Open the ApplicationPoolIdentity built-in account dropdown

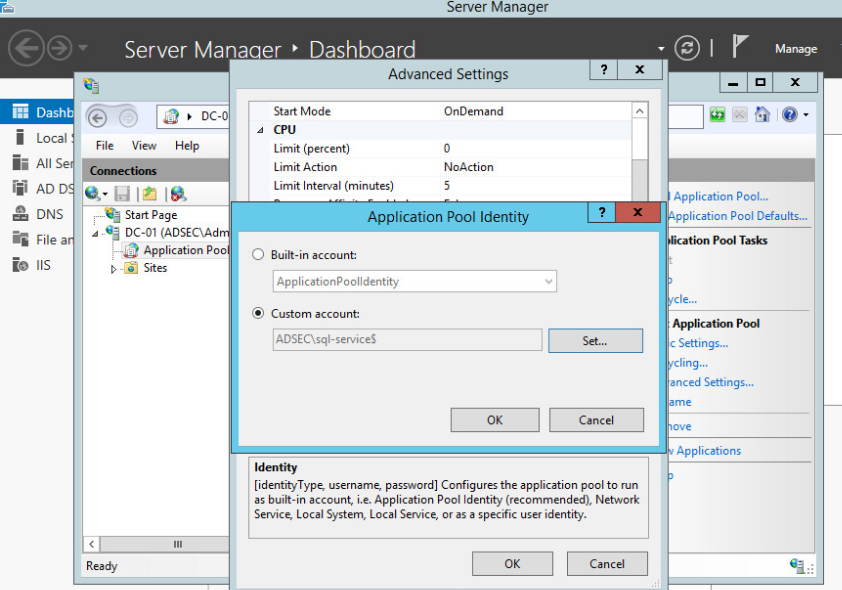(415, 281)
